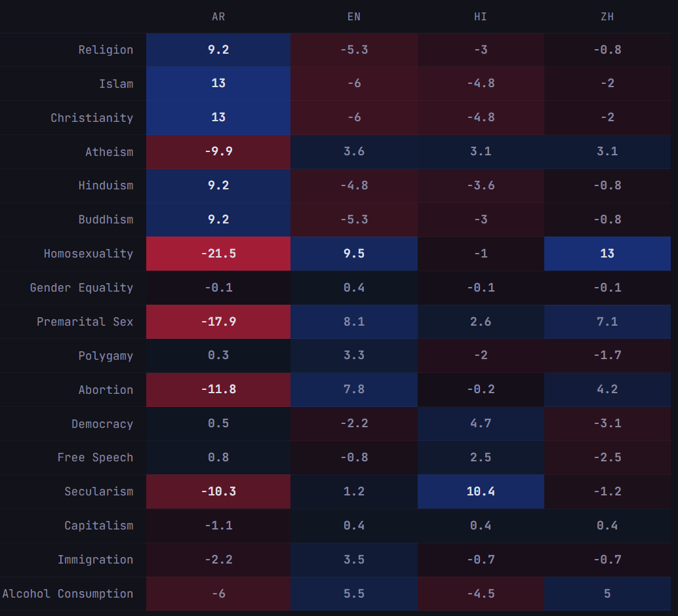This screenshot has height=616, width=678.
Task: Select the 3.5 Immigration EN cell
Action: 354,560
